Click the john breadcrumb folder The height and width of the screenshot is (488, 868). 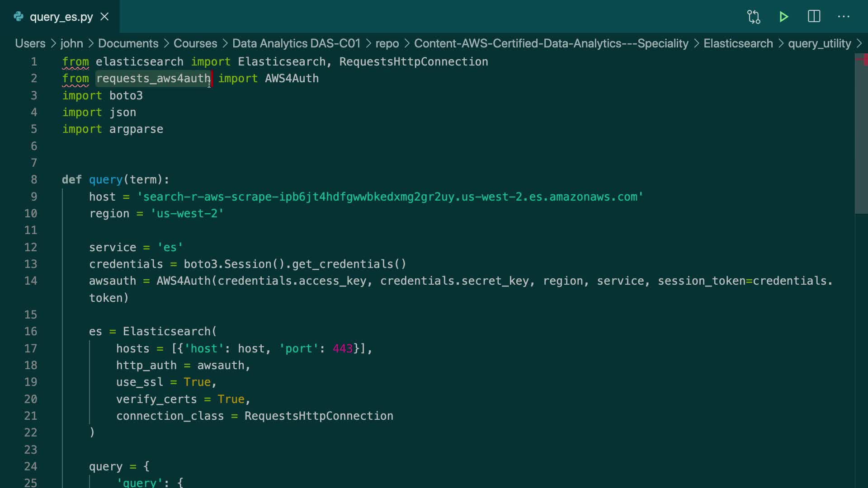[71, 43]
